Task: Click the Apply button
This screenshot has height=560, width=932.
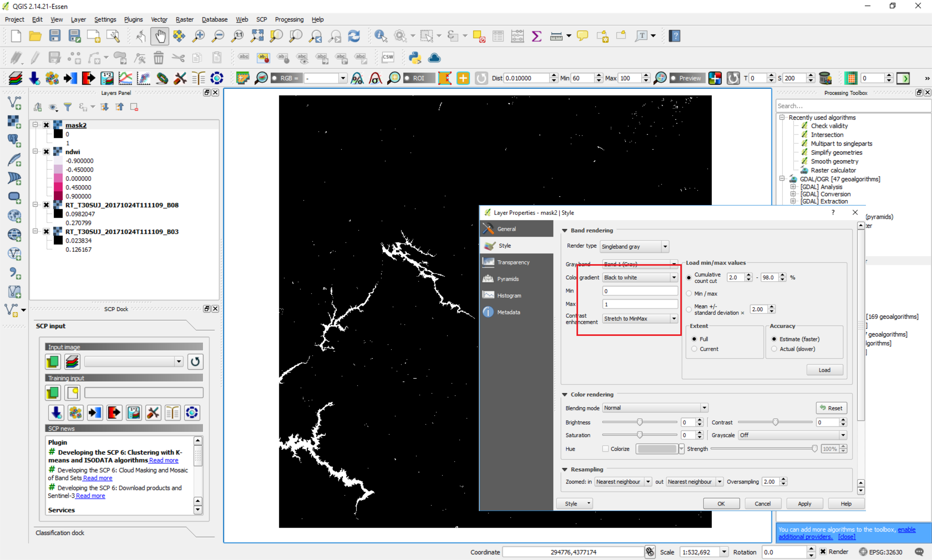Action: [x=804, y=503]
